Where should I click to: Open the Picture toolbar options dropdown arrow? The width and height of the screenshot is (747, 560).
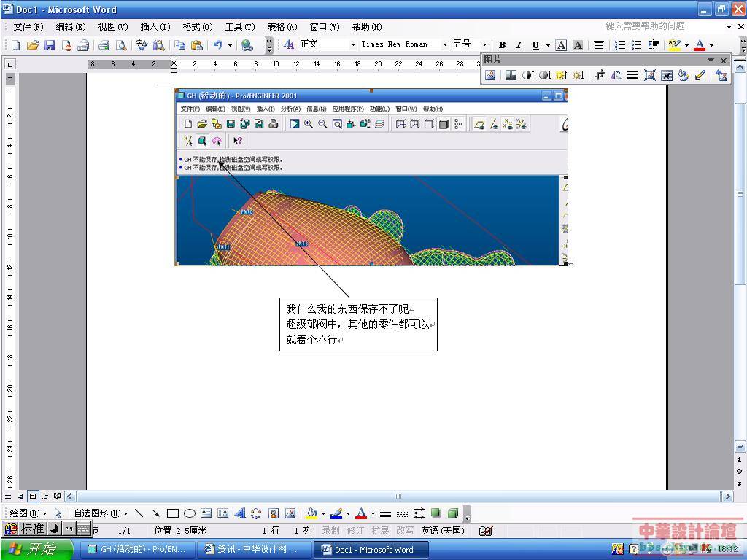(711, 60)
